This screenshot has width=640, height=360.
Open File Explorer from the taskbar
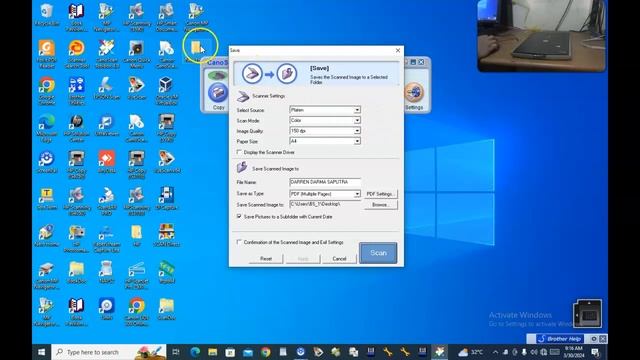(x=212, y=352)
